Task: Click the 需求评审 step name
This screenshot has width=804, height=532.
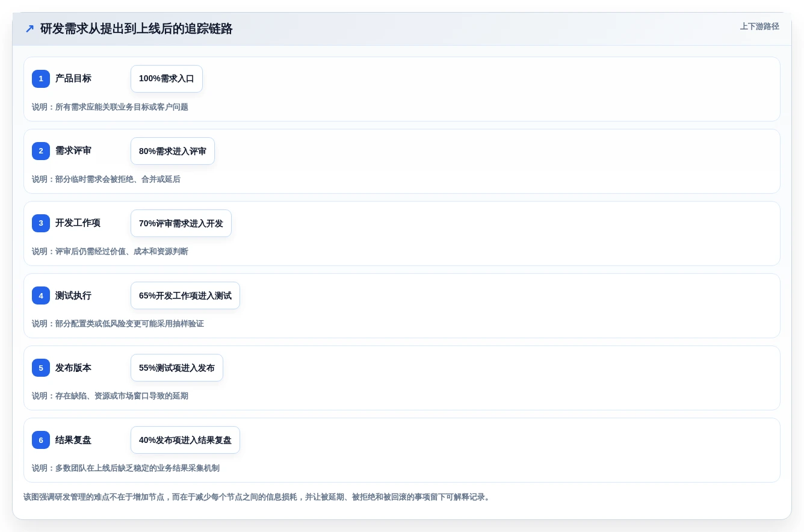Action: point(73,151)
